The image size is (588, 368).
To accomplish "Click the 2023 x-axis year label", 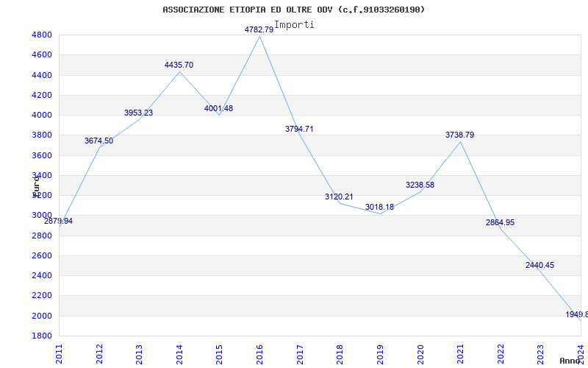I will [x=540, y=354].
